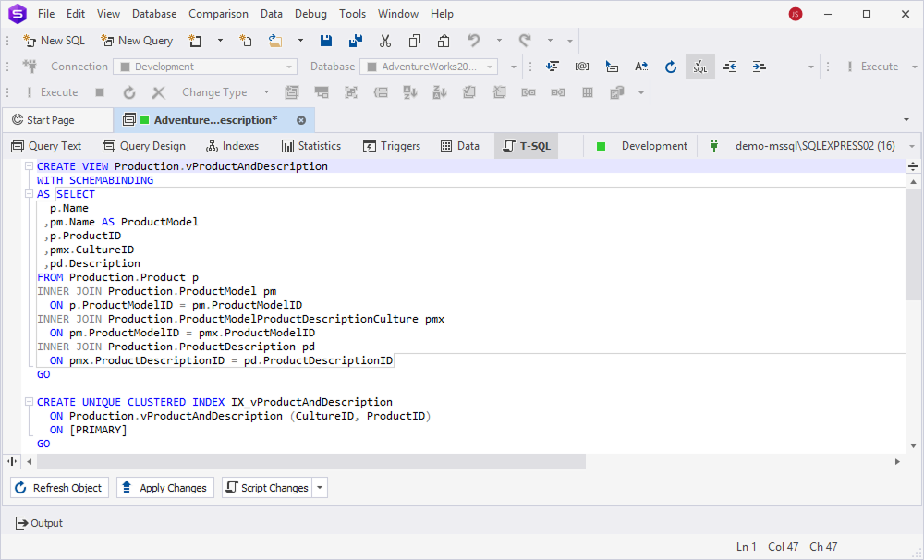Viewport: 924px width, 560px height.
Task: Open the Output panel
Action: (40, 523)
